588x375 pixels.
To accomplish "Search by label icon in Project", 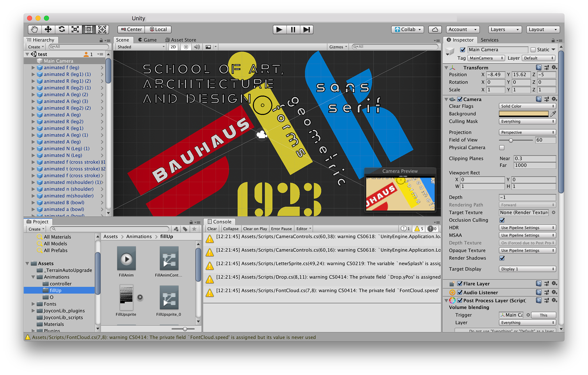I will click(185, 229).
